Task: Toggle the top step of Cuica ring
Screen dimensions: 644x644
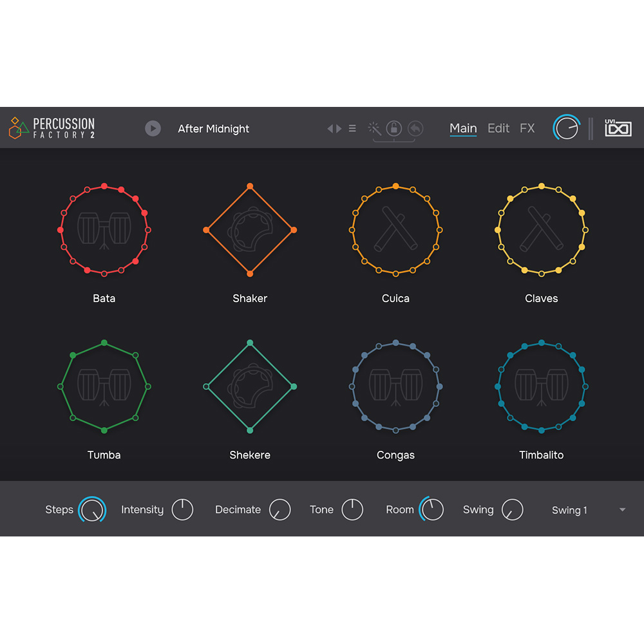Action: point(395,186)
